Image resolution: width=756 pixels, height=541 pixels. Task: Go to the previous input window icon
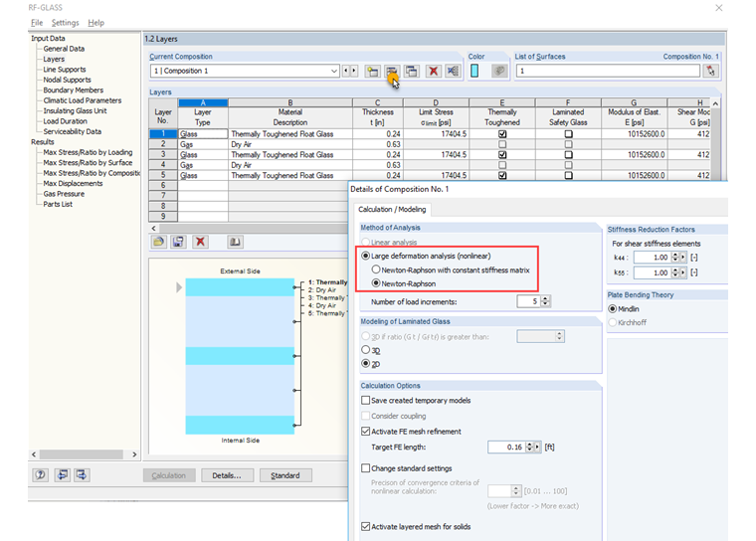pos(63,475)
